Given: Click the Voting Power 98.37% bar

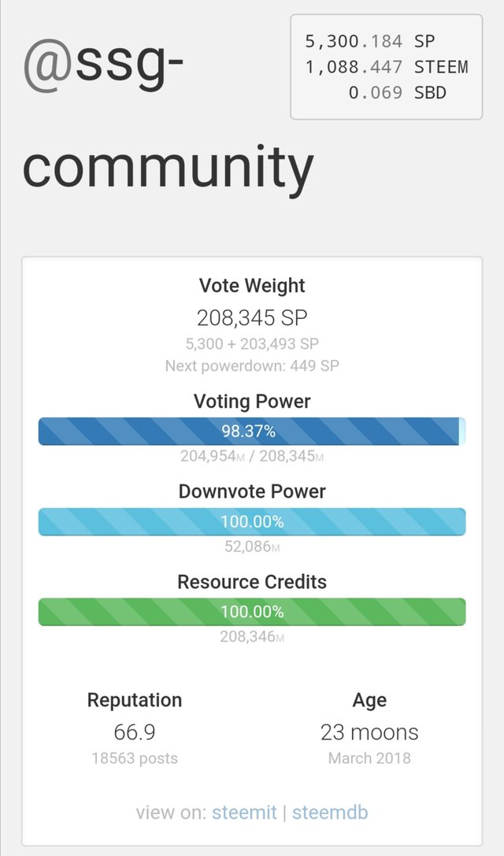Looking at the screenshot, I should pyautogui.click(x=252, y=431).
